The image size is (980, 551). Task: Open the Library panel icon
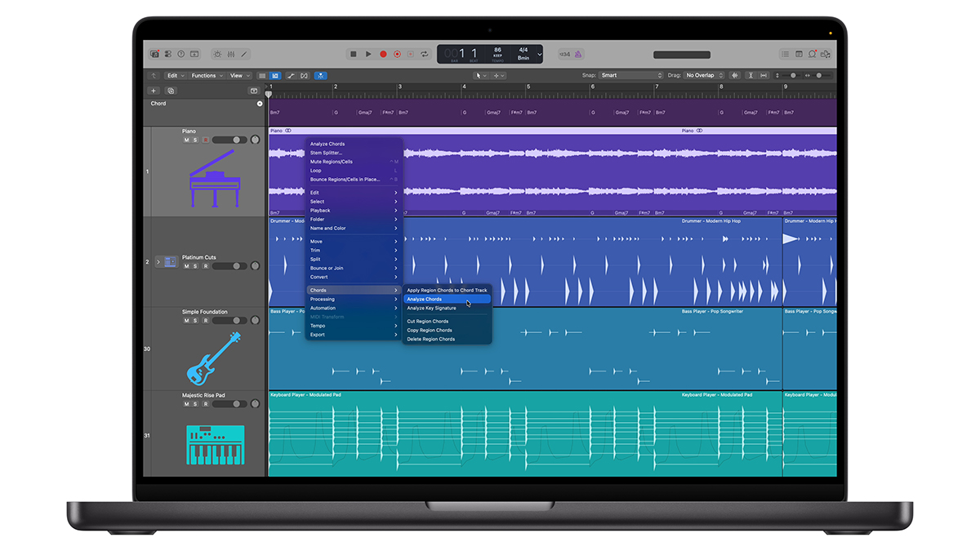point(155,53)
